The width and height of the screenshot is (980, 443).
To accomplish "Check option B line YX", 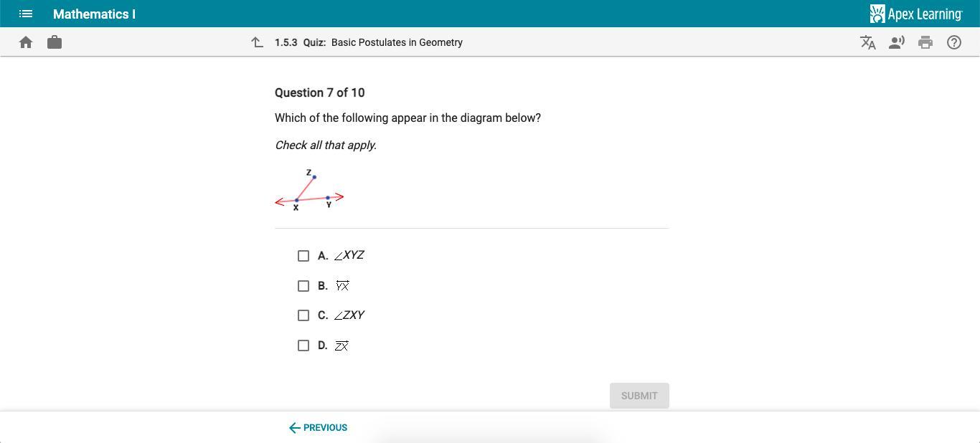I will point(303,286).
